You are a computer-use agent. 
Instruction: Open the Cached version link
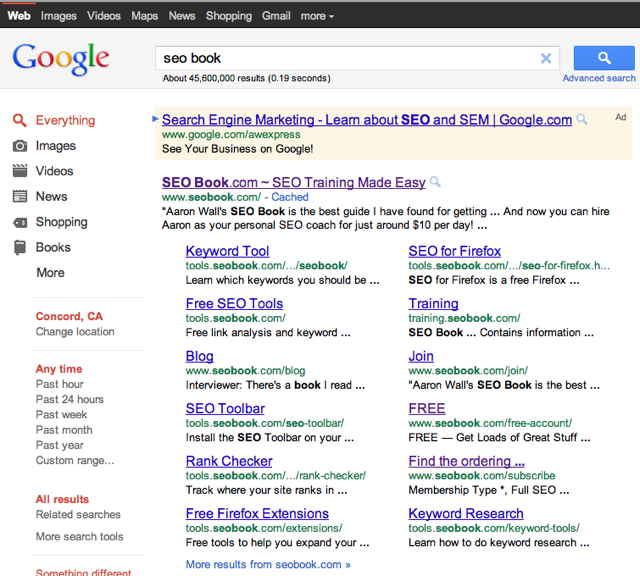click(290, 197)
